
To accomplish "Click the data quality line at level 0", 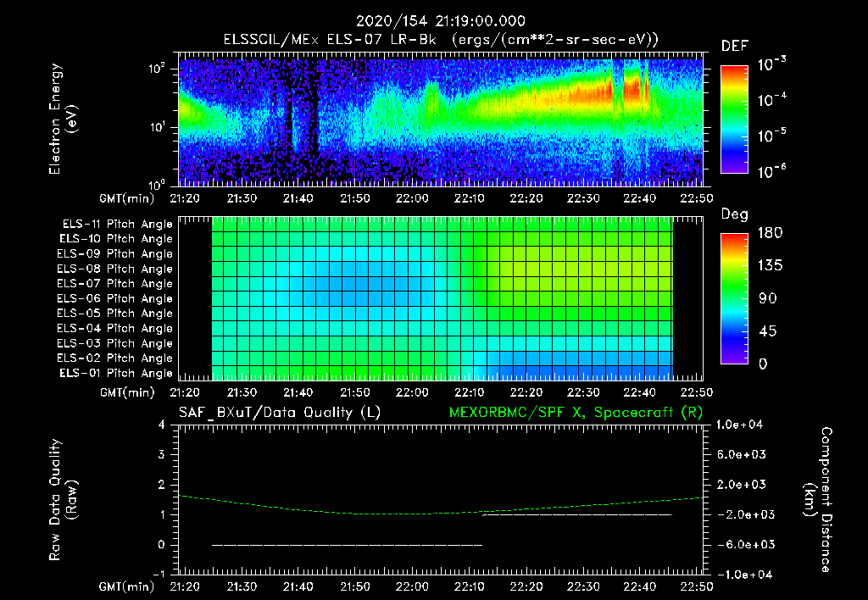I will [x=347, y=545].
